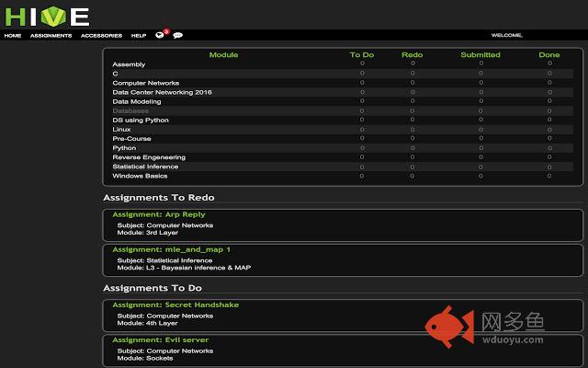Open the notifications icon with red badge

click(161, 34)
